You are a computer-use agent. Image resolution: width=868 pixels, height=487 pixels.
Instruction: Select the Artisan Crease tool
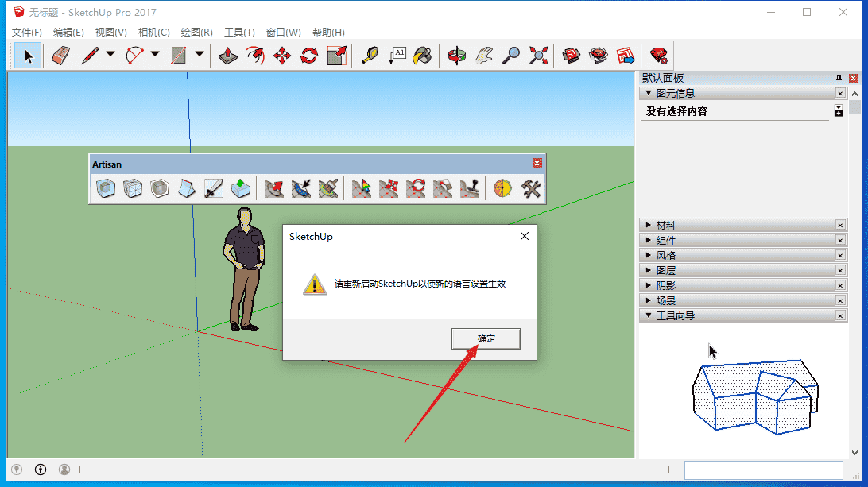[187, 189]
